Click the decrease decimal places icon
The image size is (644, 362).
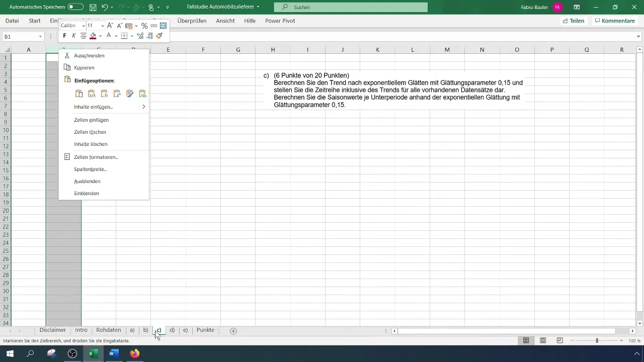pyautogui.click(x=150, y=36)
